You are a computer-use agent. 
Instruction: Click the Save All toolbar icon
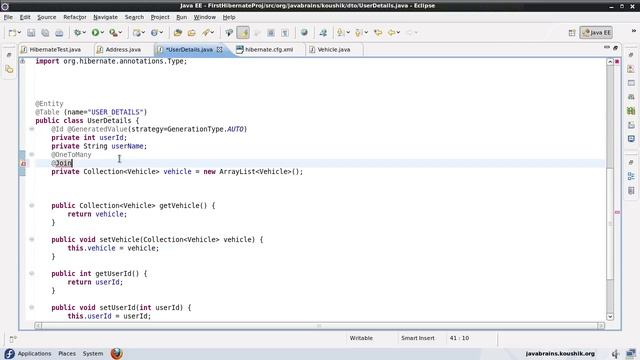(45, 33)
